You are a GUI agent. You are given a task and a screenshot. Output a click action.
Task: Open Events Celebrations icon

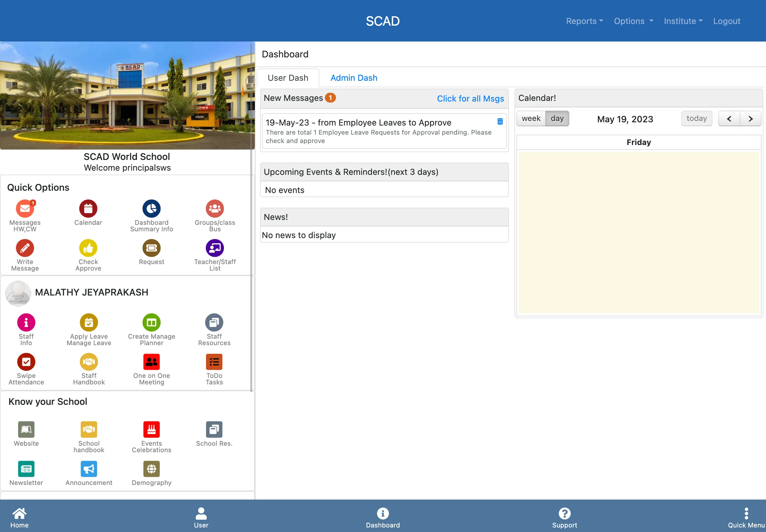pyautogui.click(x=151, y=429)
